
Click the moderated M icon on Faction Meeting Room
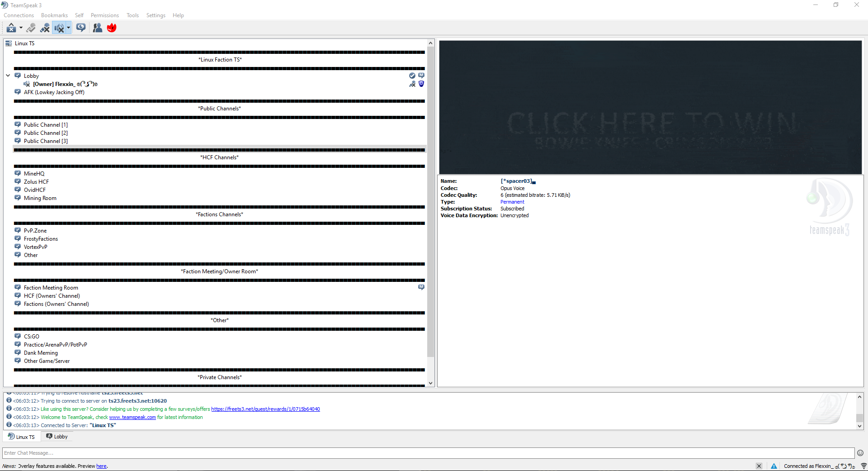pyautogui.click(x=421, y=287)
